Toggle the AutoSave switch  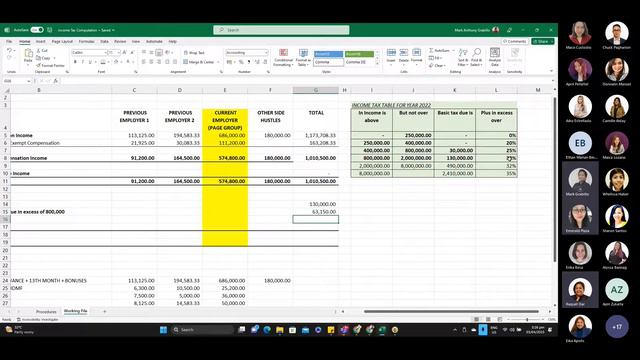[37, 30]
